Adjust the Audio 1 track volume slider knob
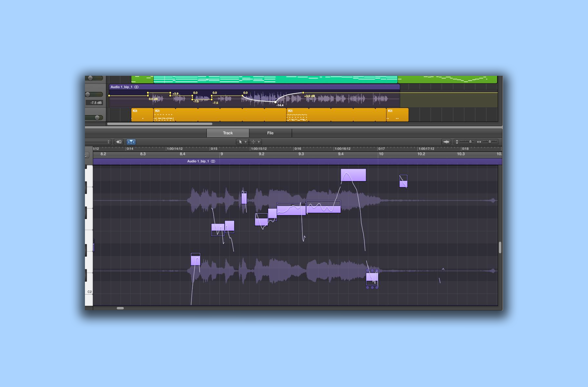The width and height of the screenshot is (588, 387). (x=88, y=94)
